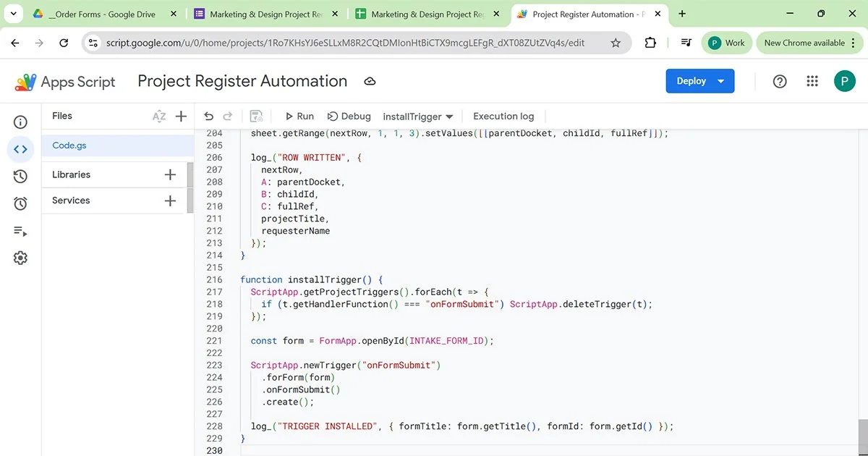Open Google account avatar P
This screenshot has width=868, height=456.
point(844,81)
